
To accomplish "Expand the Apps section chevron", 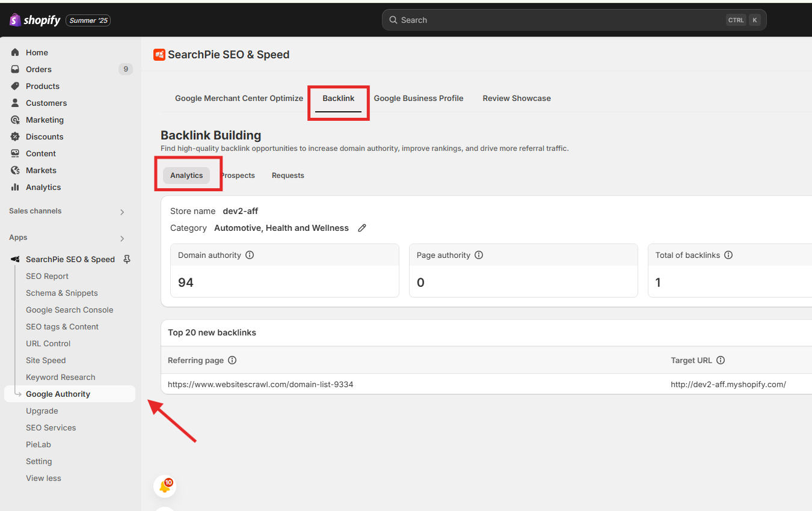I will click(x=122, y=238).
